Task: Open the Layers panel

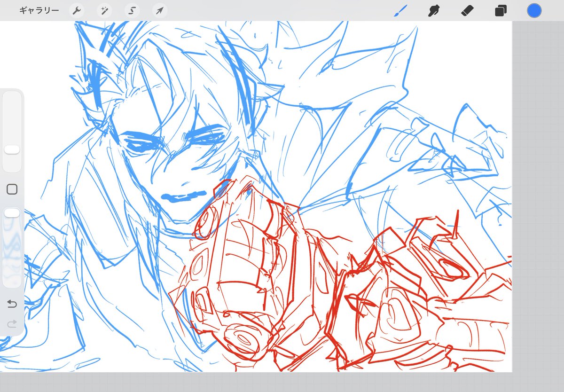Action: 501,10
